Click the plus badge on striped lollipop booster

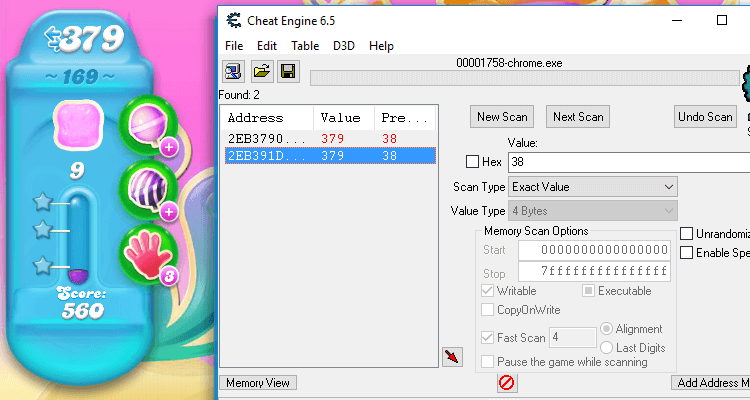pos(169,212)
